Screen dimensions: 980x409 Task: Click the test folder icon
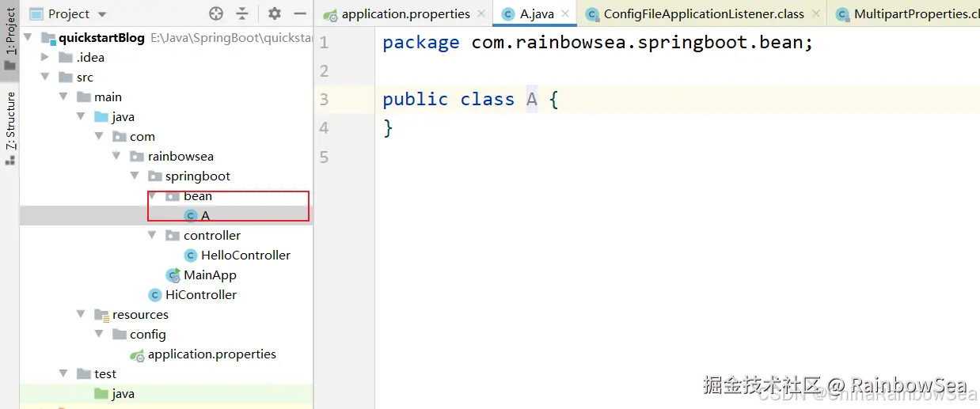[84, 373]
